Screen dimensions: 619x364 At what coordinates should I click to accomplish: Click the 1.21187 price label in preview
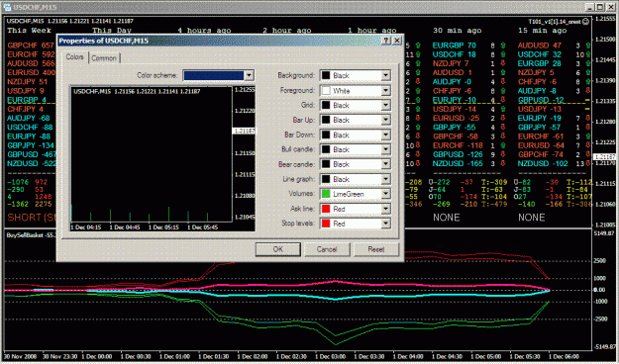[244, 131]
